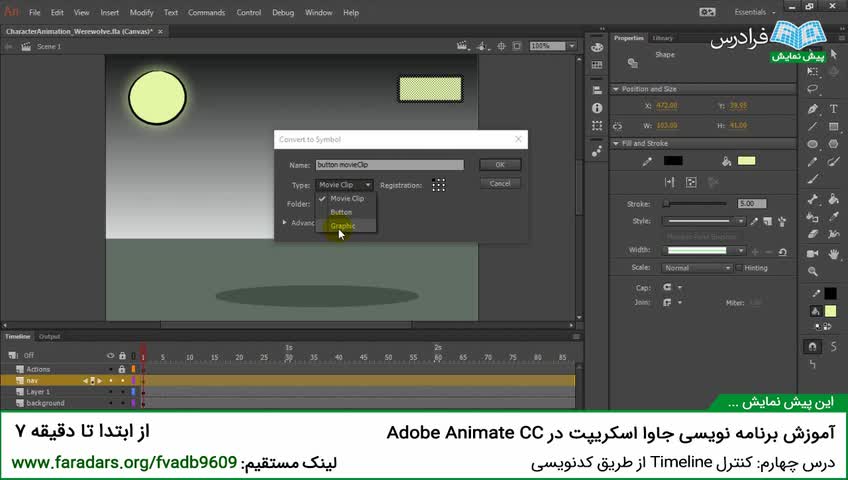This screenshot has height=480, width=848.
Task: Toggle outlines for all layers header
Action: [134, 356]
